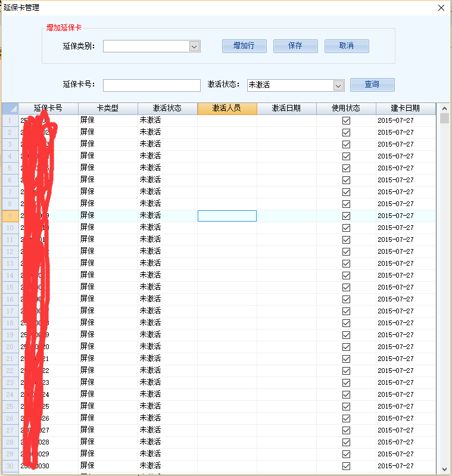Click the 保存 button

[x=295, y=46]
